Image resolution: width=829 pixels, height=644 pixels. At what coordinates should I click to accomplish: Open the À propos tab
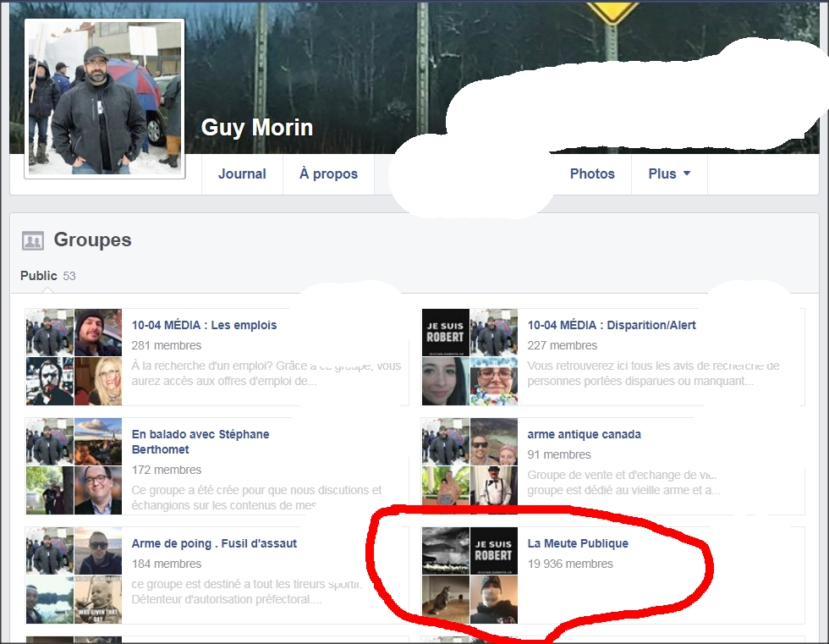pos(328,174)
